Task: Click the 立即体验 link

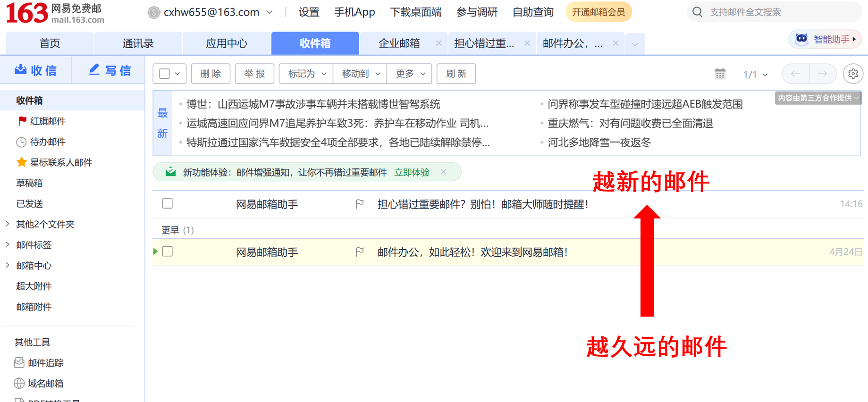Action: [x=412, y=172]
